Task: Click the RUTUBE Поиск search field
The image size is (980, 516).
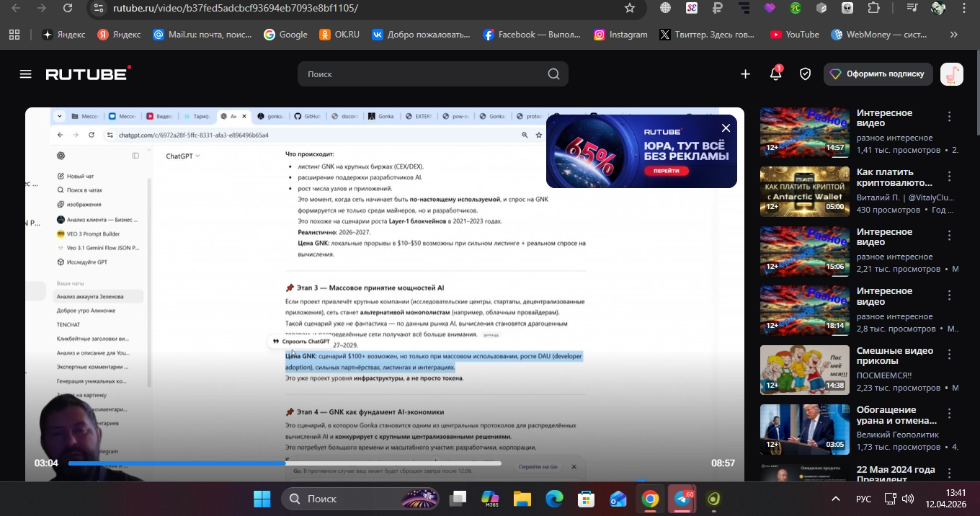Action: (x=432, y=74)
